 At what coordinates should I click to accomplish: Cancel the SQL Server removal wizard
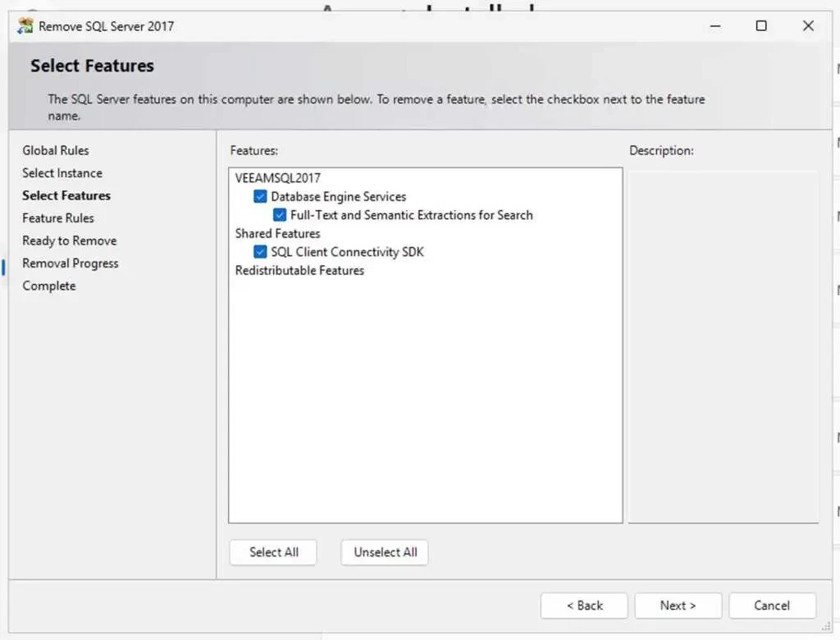tap(772, 606)
